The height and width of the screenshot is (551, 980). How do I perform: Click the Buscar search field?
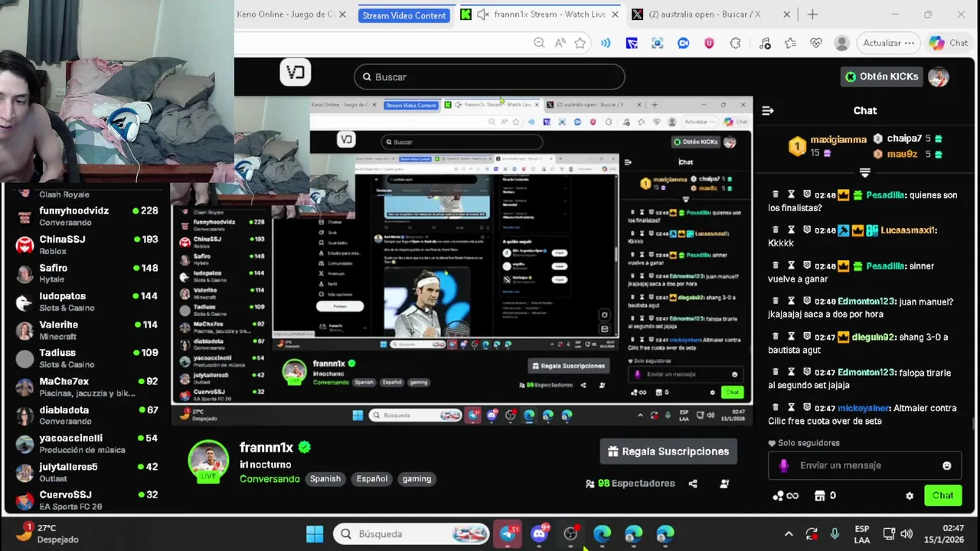[x=490, y=77]
